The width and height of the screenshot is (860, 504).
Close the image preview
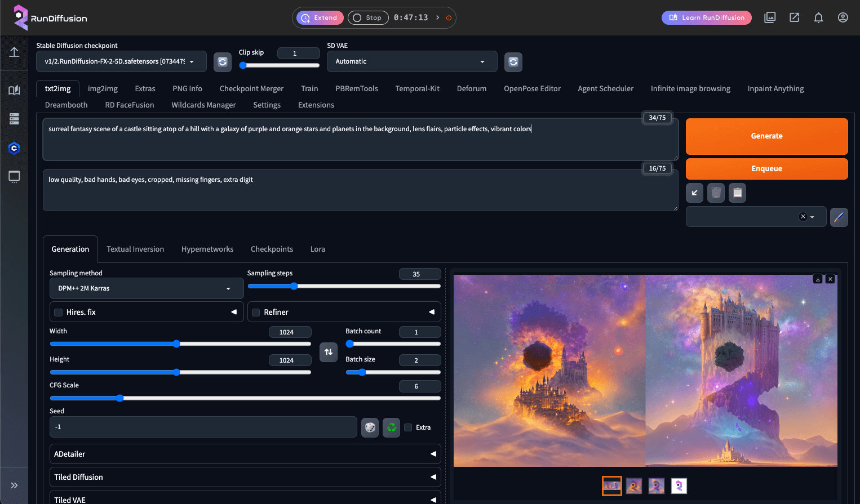click(830, 279)
